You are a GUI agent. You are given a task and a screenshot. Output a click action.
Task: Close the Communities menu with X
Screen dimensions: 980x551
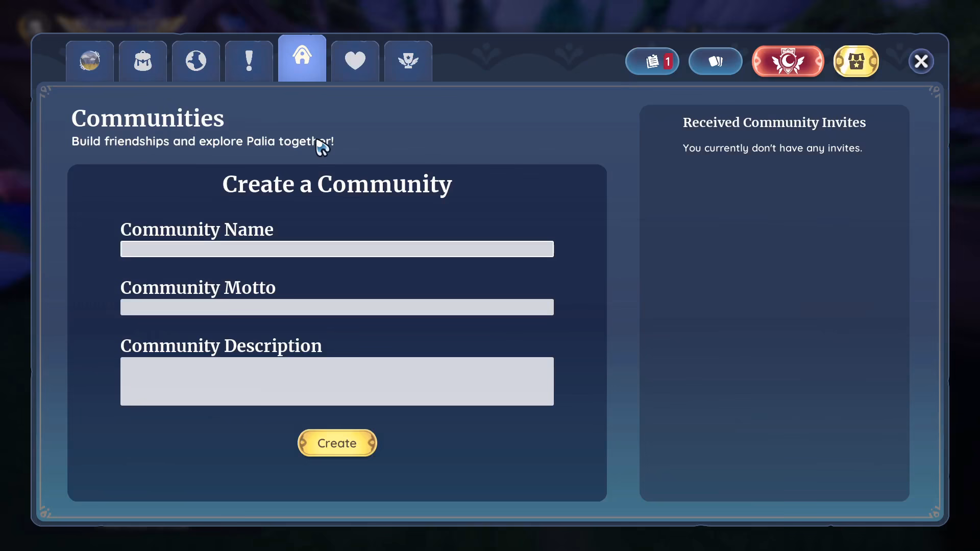point(921,61)
